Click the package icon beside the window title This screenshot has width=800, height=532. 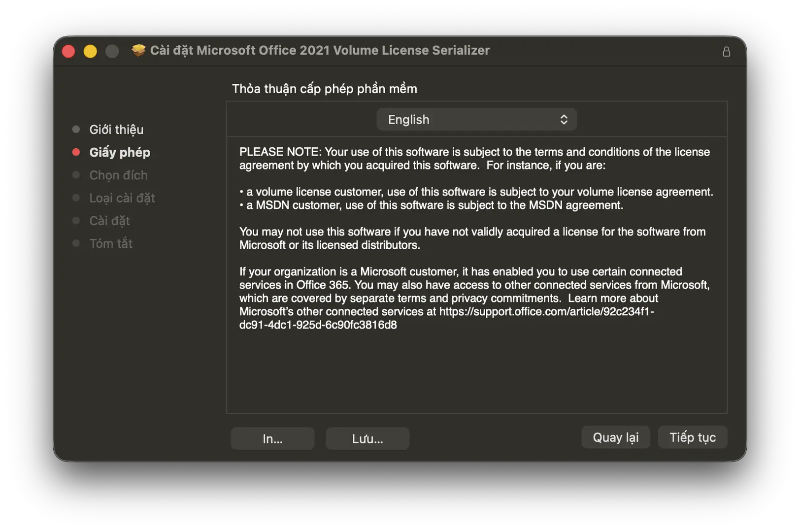[x=139, y=50]
